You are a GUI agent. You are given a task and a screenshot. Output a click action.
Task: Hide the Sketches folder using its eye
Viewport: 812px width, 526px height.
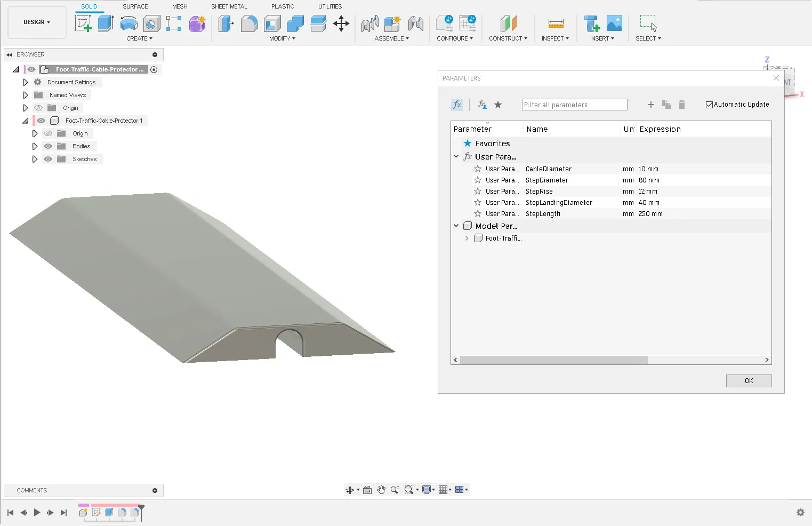[x=48, y=159]
